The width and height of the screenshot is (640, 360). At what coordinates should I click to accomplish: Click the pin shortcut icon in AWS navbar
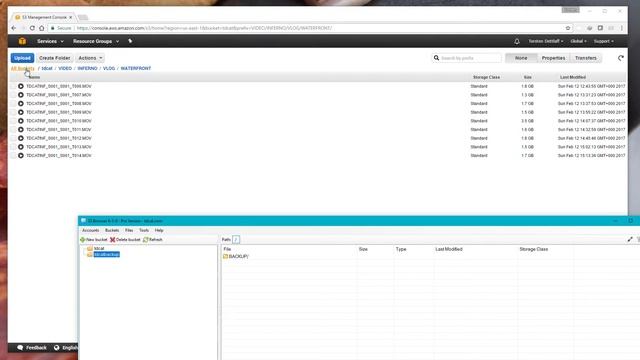click(130, 41)
